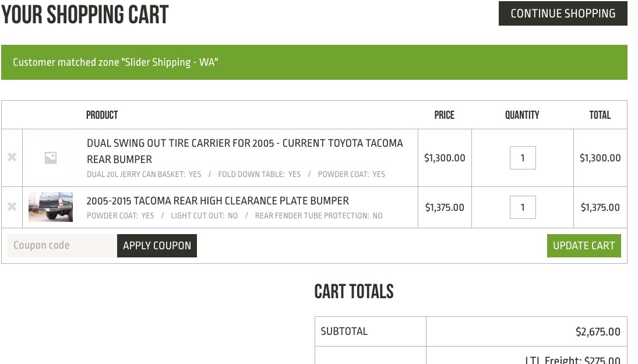Select the quantity field for the tire carrier
The width and height of the screenshot is (638, 364).
[x=523, y=158]
